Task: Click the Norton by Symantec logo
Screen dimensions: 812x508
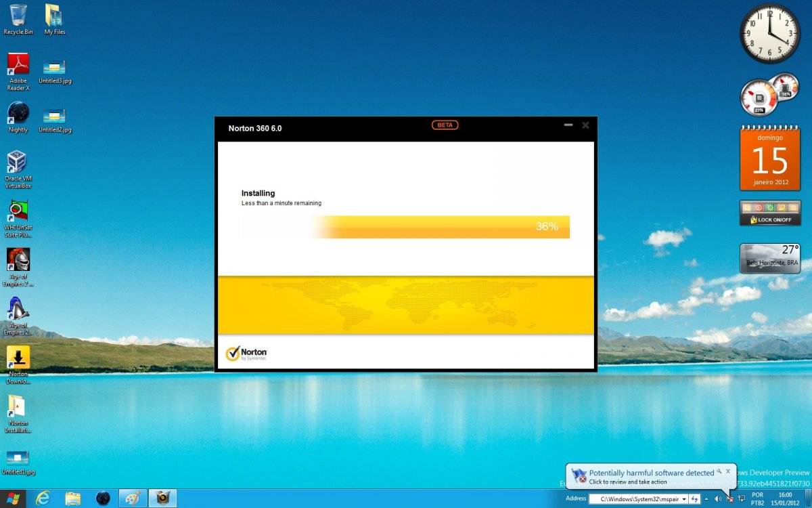Action: point(246,354)
